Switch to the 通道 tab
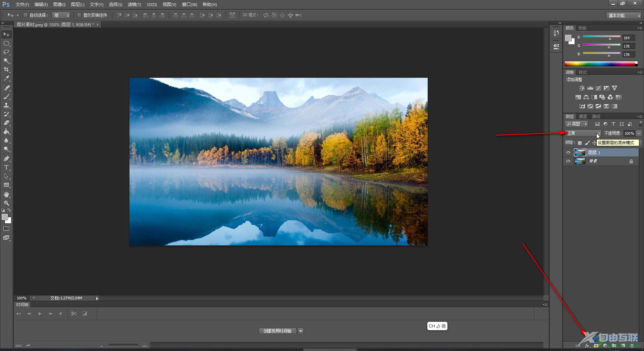644x351 pixels. (x=583, y=117)
